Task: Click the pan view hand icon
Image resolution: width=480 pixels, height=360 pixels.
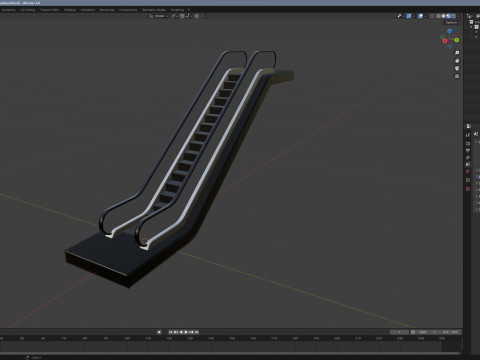Action: [457, 61]
